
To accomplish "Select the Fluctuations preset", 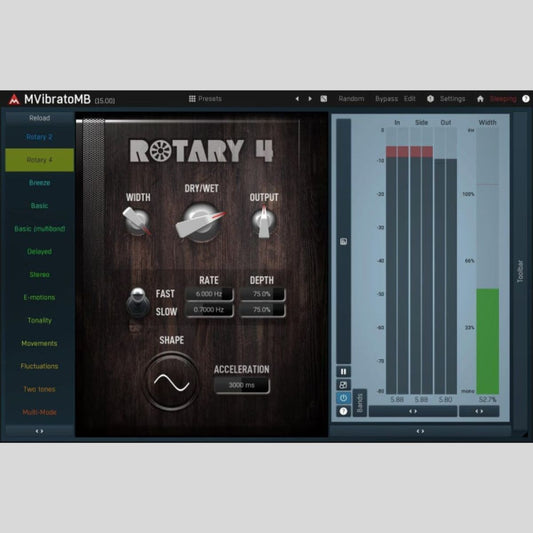I will coord(39,366).
